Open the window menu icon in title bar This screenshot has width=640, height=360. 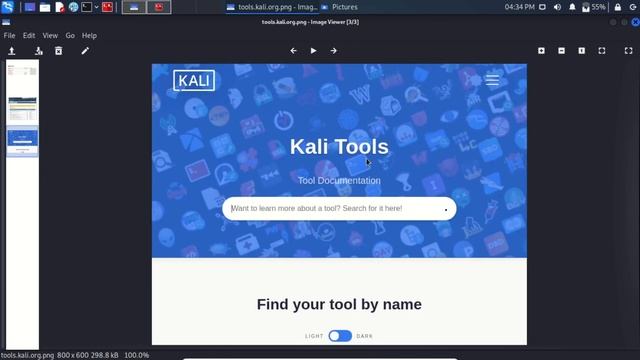tap(6, 22)
